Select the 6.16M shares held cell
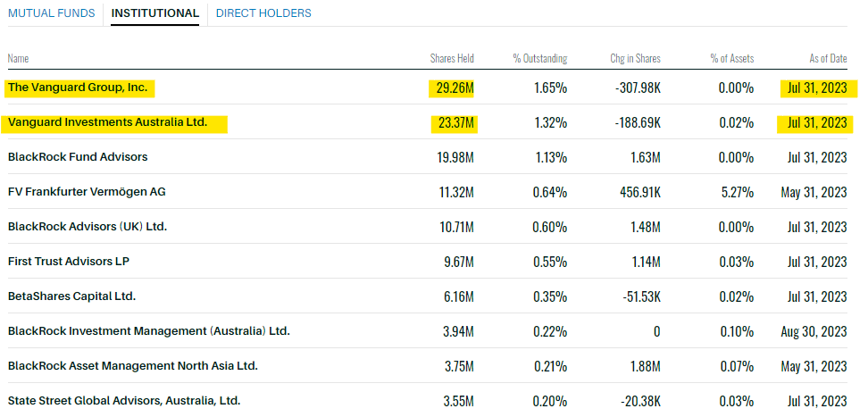Viewport: 868px width, 417px height. 459,296
